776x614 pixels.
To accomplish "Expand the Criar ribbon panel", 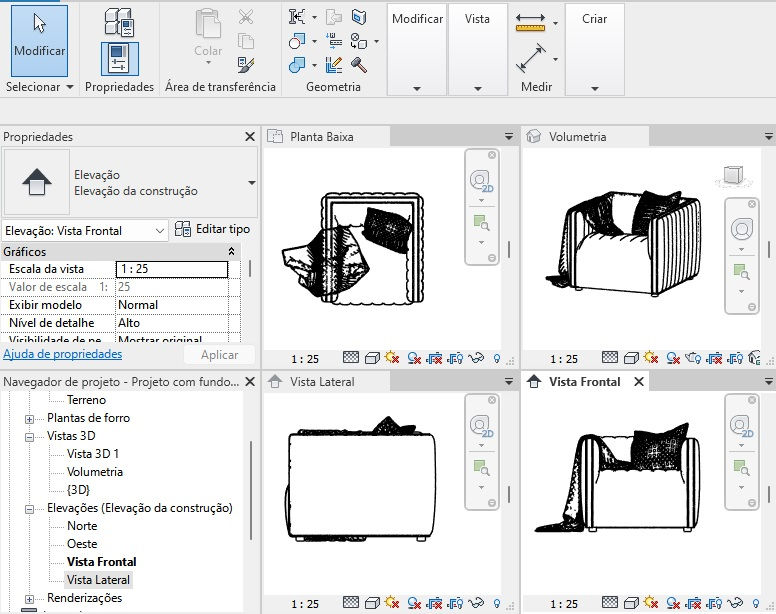I will (x=594, y=49).
